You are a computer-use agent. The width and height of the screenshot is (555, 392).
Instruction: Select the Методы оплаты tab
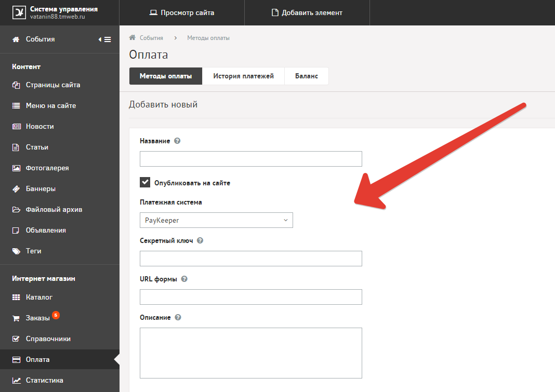[x=165, y=76]
